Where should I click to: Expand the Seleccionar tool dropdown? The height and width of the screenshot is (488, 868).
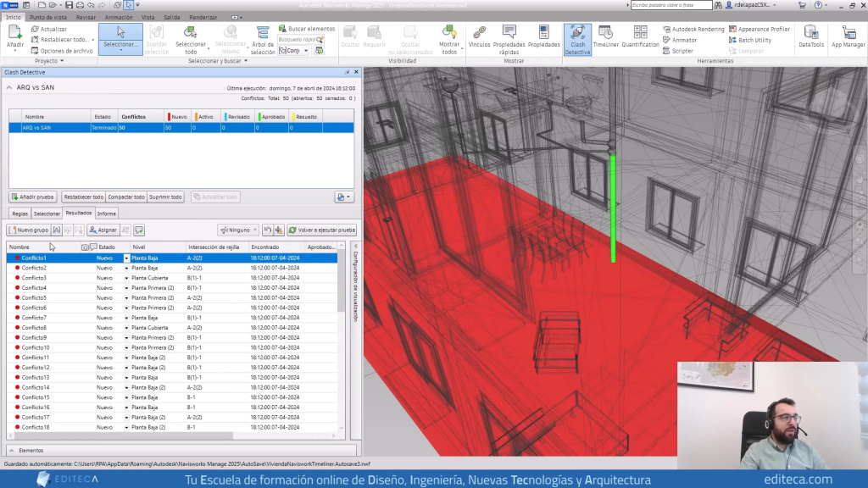[x=120, y=50]
